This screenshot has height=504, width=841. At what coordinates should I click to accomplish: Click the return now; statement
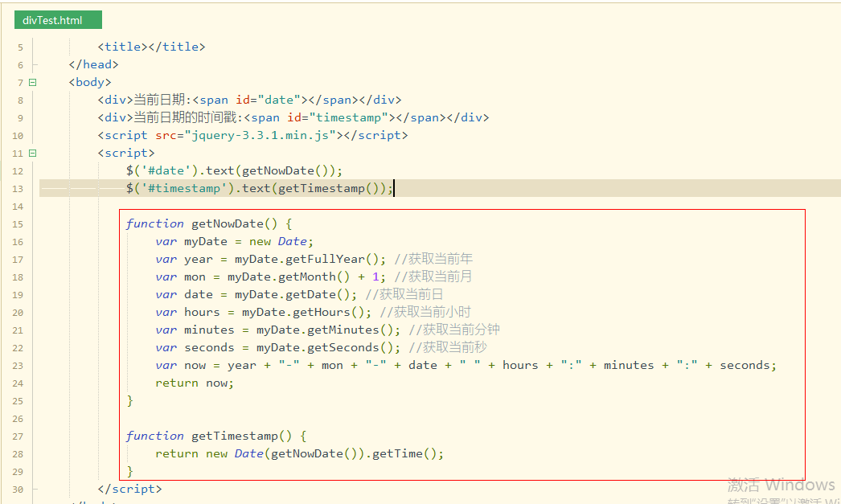[x=195, y=383]
